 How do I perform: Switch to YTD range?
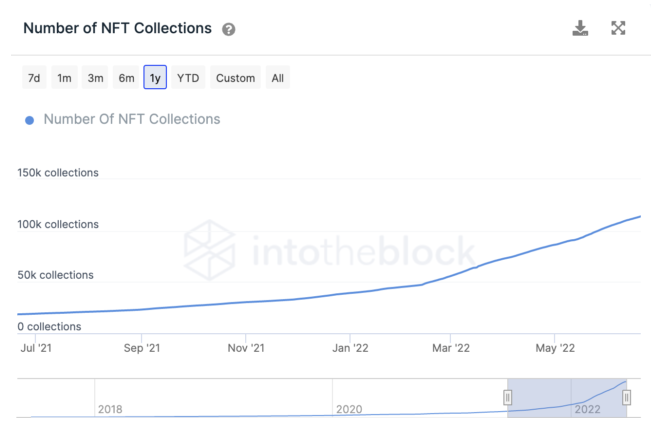(187, 78)
